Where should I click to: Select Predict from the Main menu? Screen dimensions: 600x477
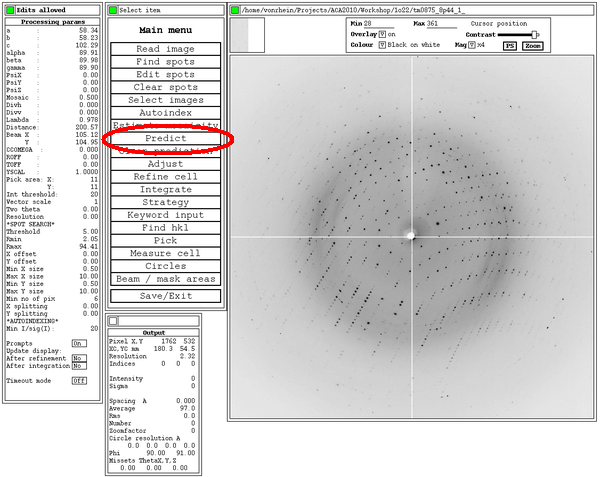165,138
